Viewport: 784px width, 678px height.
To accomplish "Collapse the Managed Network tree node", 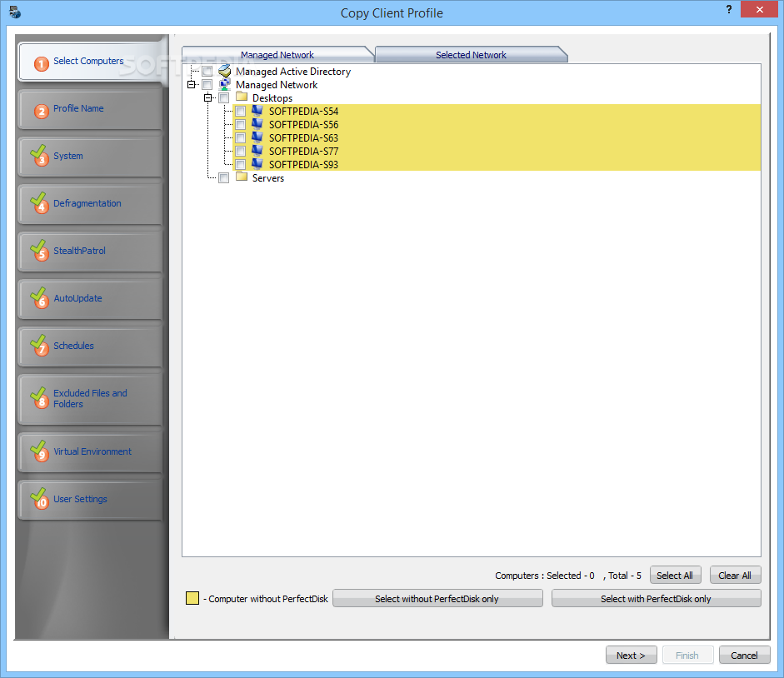I will coord(191,84).
